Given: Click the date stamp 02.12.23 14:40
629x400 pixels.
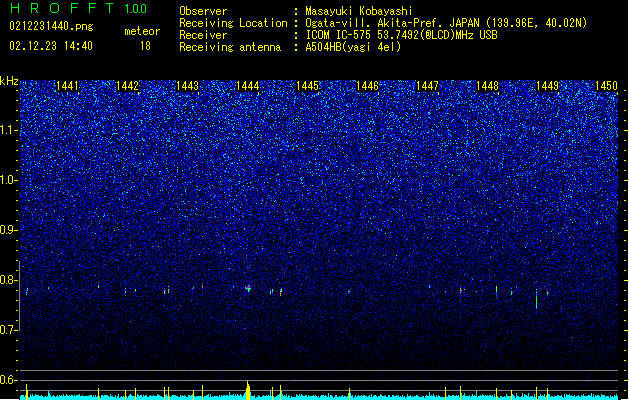Looking at the screenshot, I should pyautogui.click(x=51, y=46).
